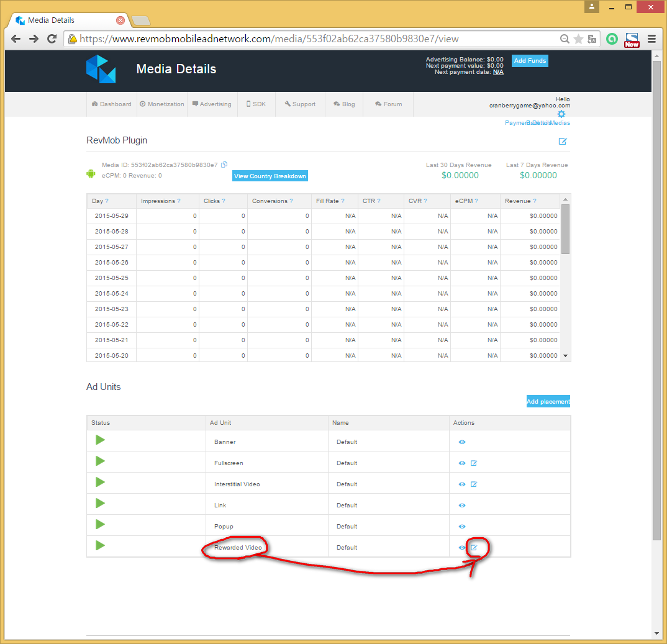Open the extension icon labeled New
The width and height of the screenshot is (667, 644).
click(x=632, y=40)
